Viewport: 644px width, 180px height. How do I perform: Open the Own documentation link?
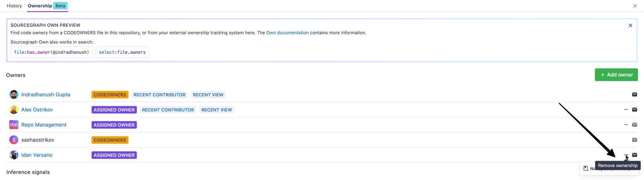[287, 33]
